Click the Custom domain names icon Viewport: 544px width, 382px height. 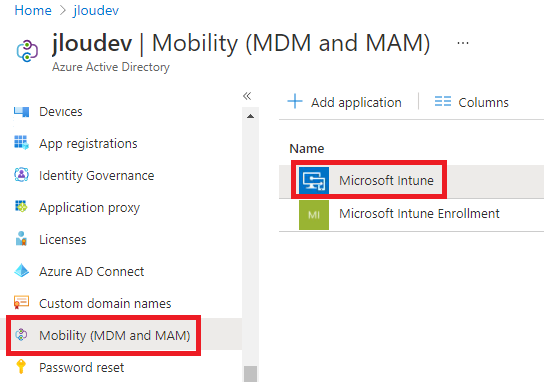click(x=21, y=302)
